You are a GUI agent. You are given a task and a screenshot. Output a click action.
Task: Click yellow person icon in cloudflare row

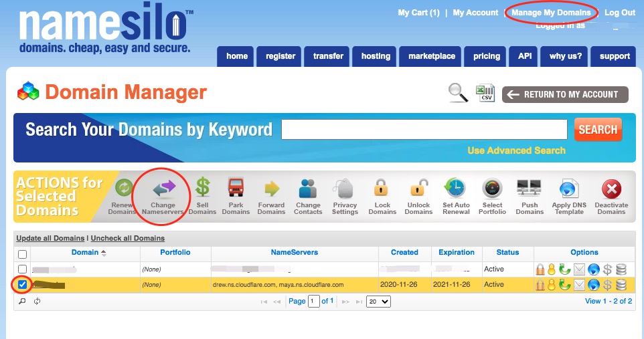click(552, 284)
